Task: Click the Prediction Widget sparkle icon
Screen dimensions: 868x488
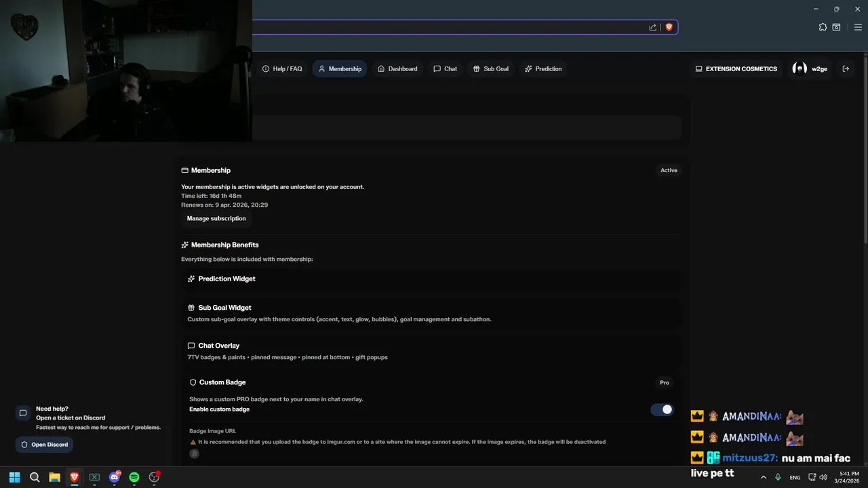Action: [191, 279]
